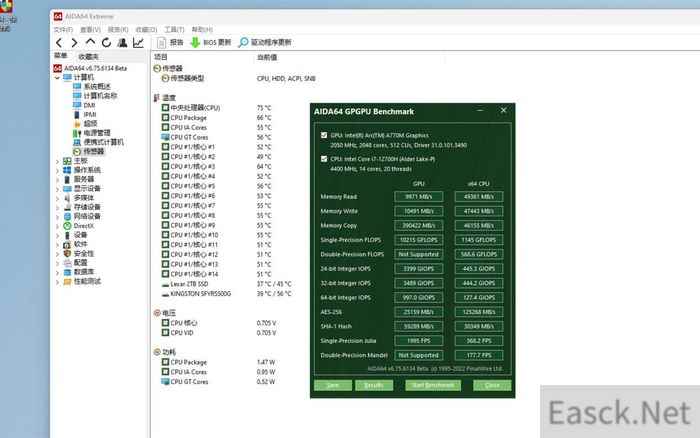Expand the 存储设备 tree node
Image resolution: width=700 pixels, height=438 pixels.
57,208
